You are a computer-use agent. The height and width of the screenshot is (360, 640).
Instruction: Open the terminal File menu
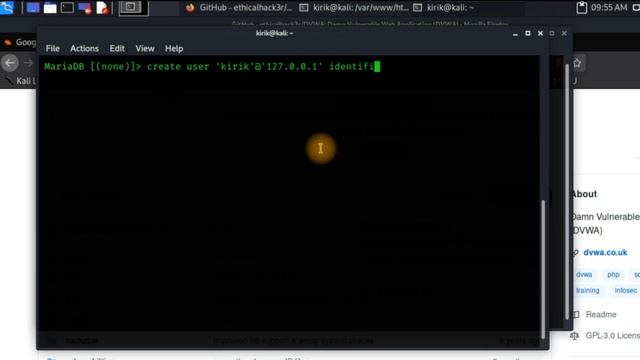[53, 49]
